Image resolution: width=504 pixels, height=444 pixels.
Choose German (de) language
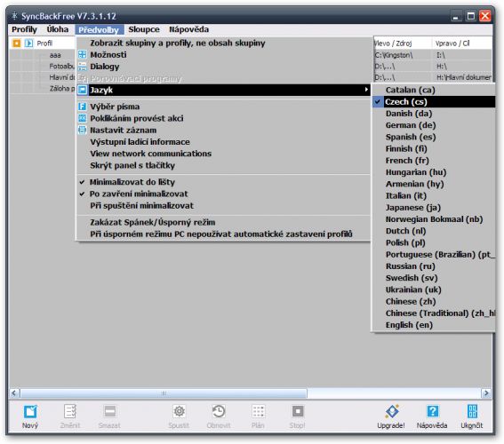[x=433, y=125]
